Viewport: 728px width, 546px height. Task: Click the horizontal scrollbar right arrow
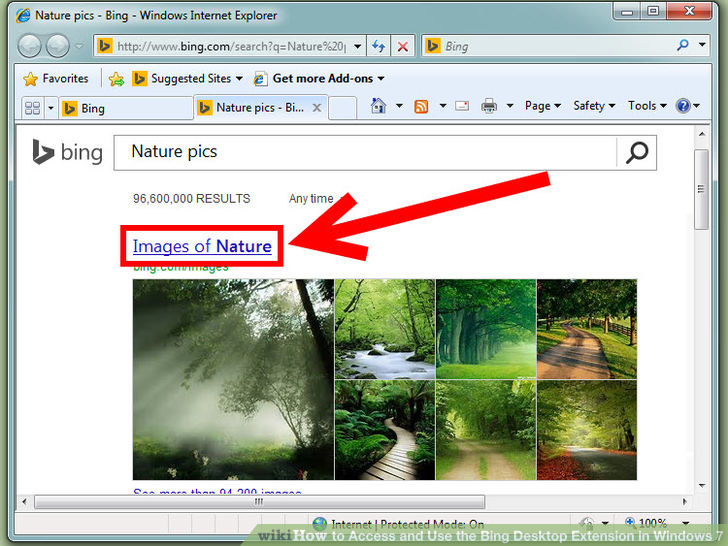684,501
